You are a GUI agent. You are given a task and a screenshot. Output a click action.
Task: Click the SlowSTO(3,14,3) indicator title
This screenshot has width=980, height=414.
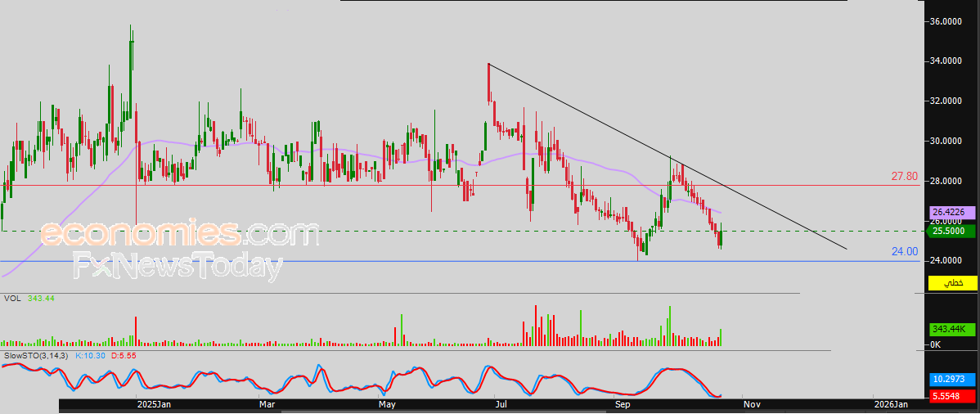(37, 355)
